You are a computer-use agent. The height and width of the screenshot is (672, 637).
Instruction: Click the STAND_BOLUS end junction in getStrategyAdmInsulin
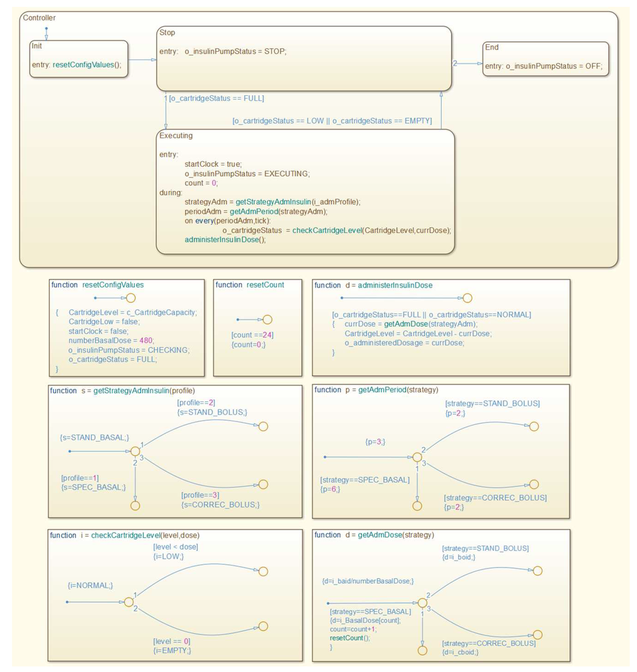pos(263,426)
